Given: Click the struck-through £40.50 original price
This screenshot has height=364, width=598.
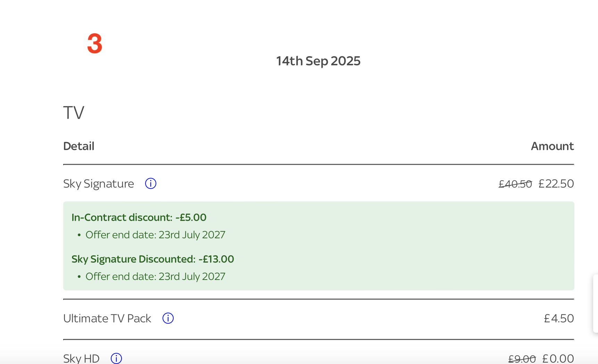Looking at the screenshot, I should (x=515, y=184).
